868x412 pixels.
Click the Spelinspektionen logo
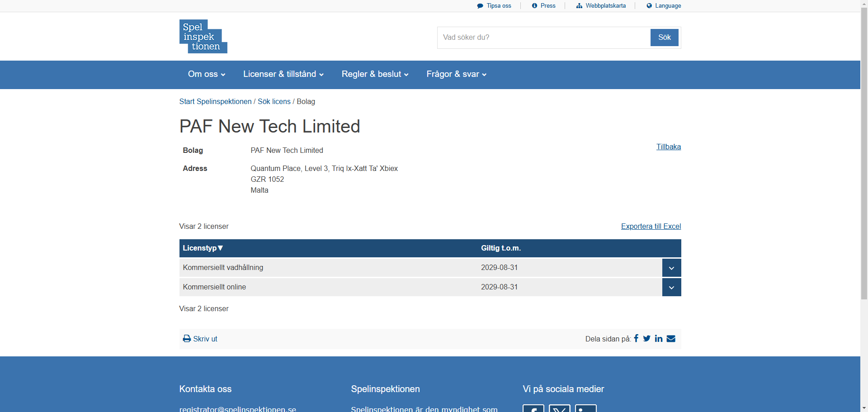click(x=203, y=36)
